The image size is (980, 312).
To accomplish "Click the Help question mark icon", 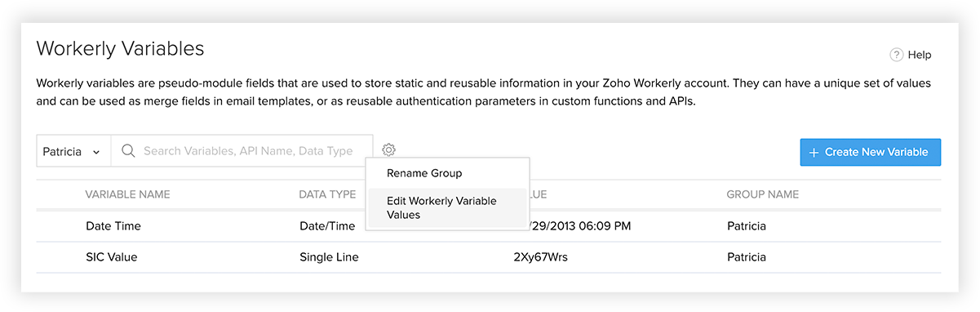I will (x=896, y=55).
